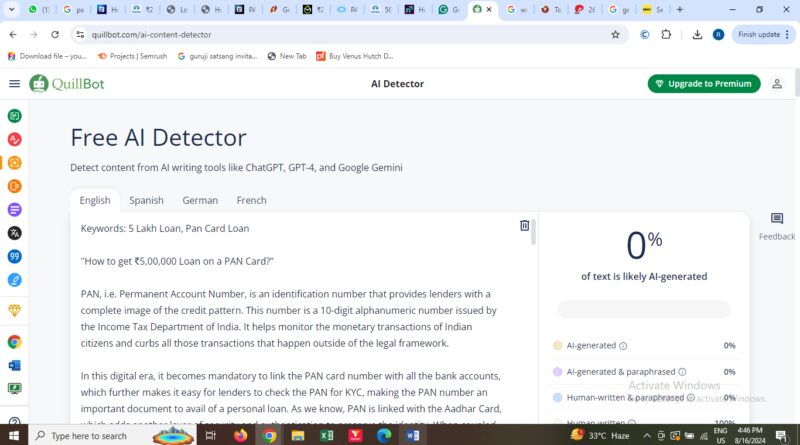
Task: Open Chrome extensions puzzle icon
Action: click(x=666, y=35)
